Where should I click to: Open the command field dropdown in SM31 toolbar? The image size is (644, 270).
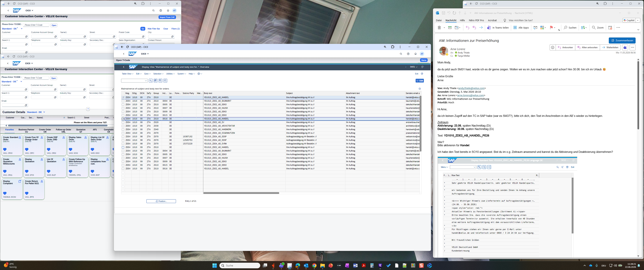click(x=146, y=81)
